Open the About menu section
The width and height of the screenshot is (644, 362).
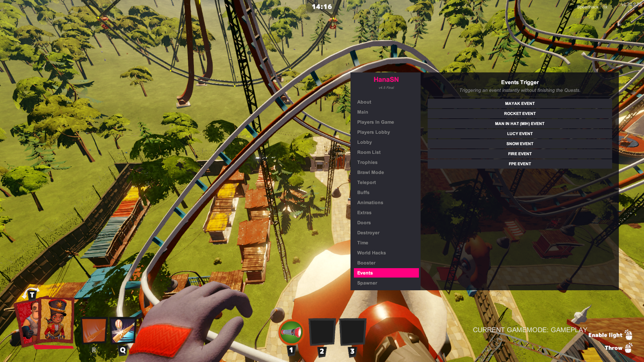click(x=386, y=102)
